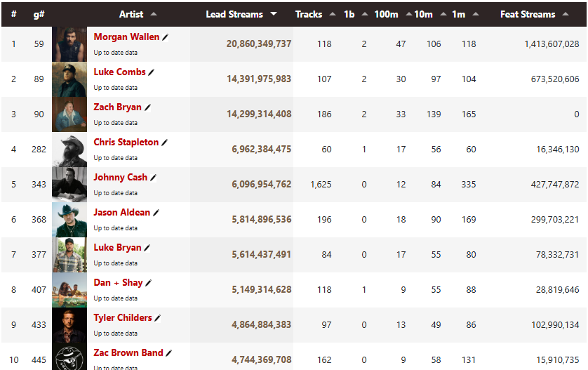
Task: Select lead streams value 5,149,314,628
Action: (262, 290)
